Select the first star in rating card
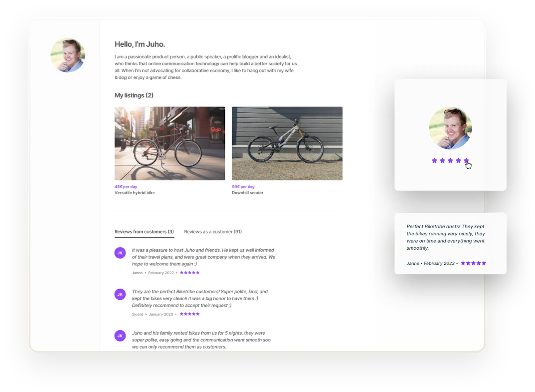The image size is (535, 392). click(x=434, y=160)
